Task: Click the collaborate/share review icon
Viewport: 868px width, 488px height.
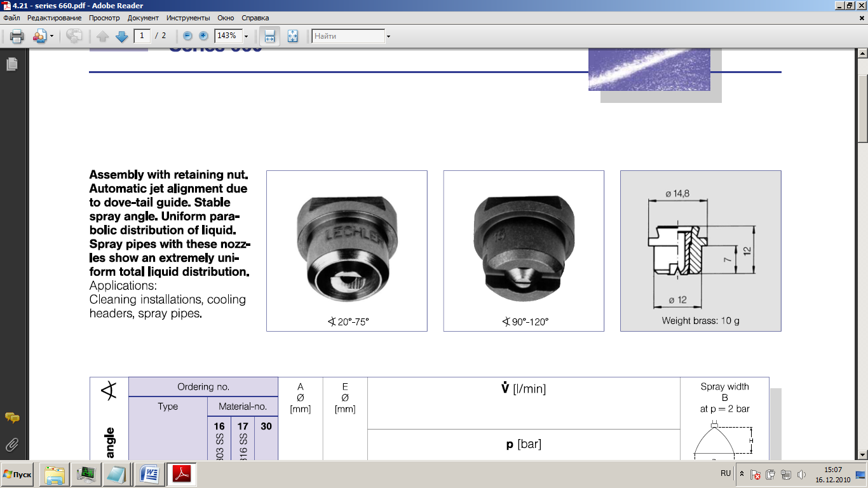Action: coord(40,36)
